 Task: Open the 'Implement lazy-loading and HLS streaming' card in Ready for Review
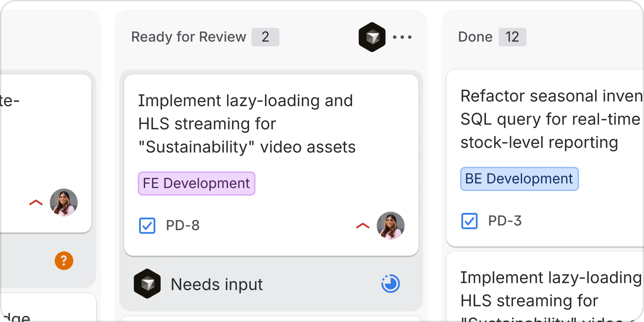pos(271,165)
